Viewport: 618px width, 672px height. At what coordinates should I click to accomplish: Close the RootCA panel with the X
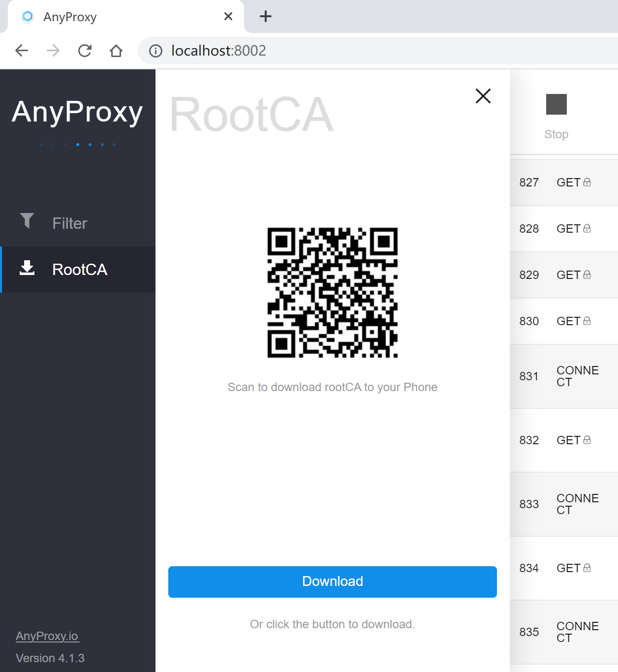[x=483, y=96]
